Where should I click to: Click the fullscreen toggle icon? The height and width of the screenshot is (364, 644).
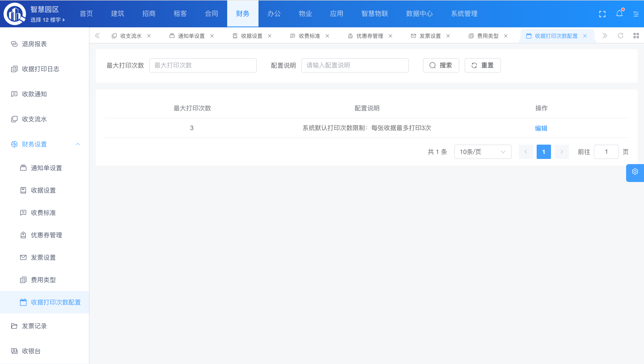(x=602, y=14)
